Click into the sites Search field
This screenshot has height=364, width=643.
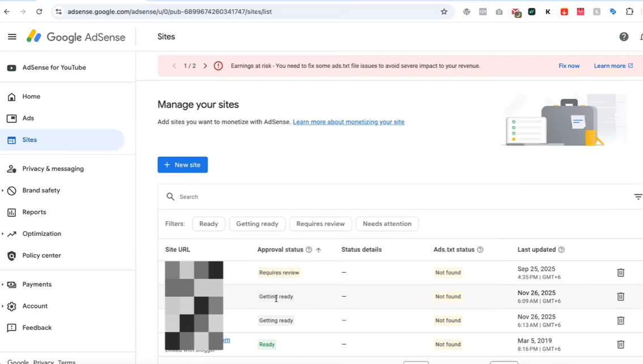click(x=394, y=197)
